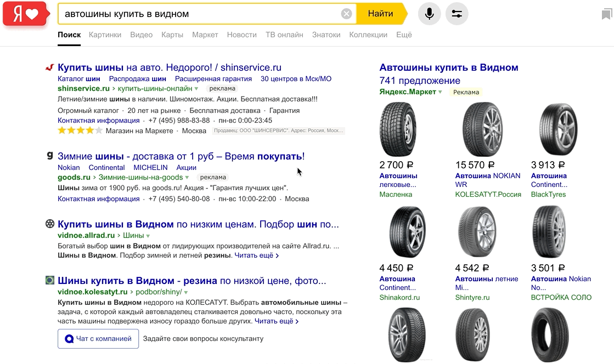
Task: Click the Поиск tab
Action: (69, 35)
